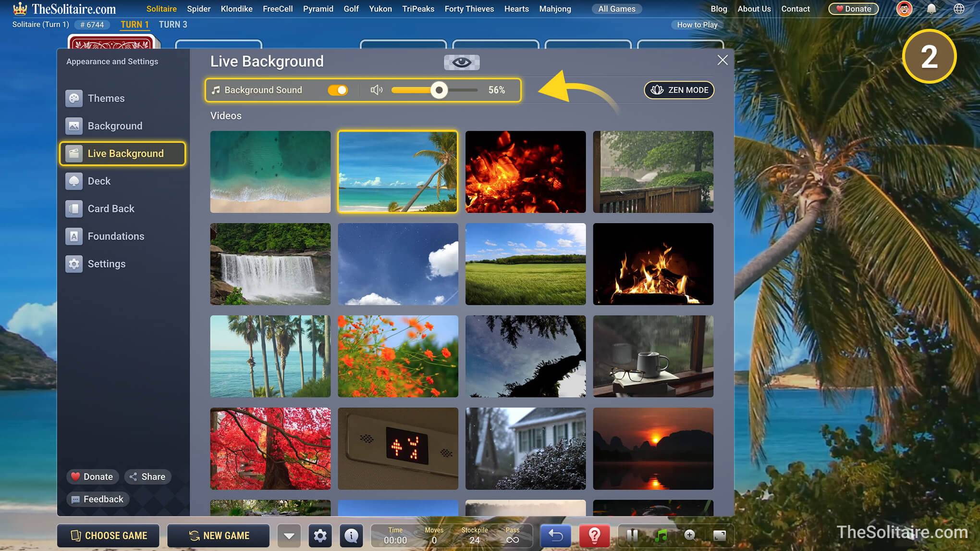This screenshot has width=980, height=551.
Task: Click the Donate button in the sidebar
Action: tap(92, 476)
